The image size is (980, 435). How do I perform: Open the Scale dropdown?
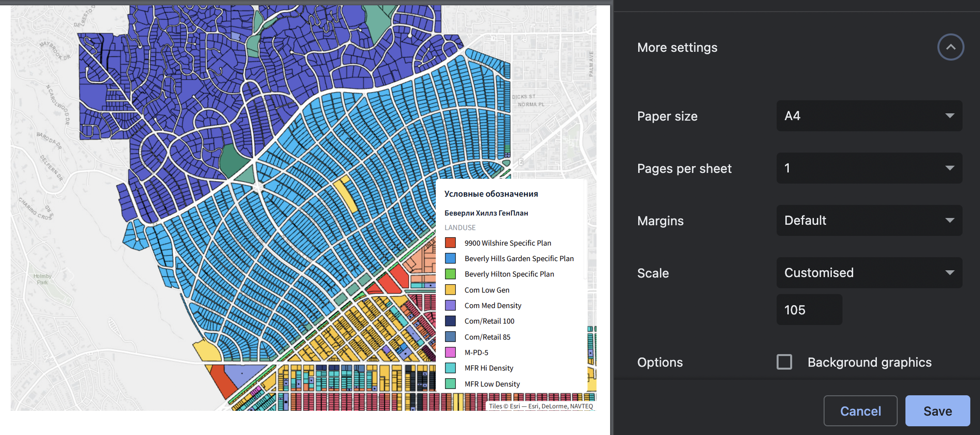869,273
